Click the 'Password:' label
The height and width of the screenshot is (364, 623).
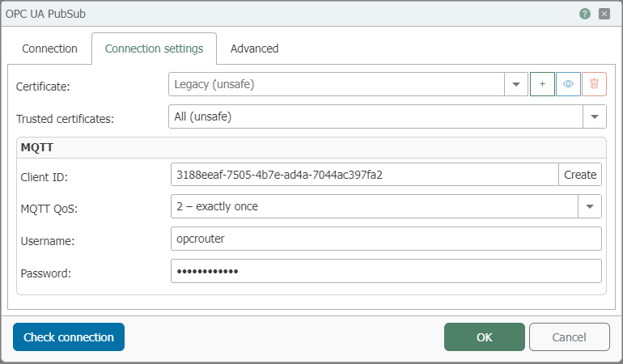tap(45, 273)
